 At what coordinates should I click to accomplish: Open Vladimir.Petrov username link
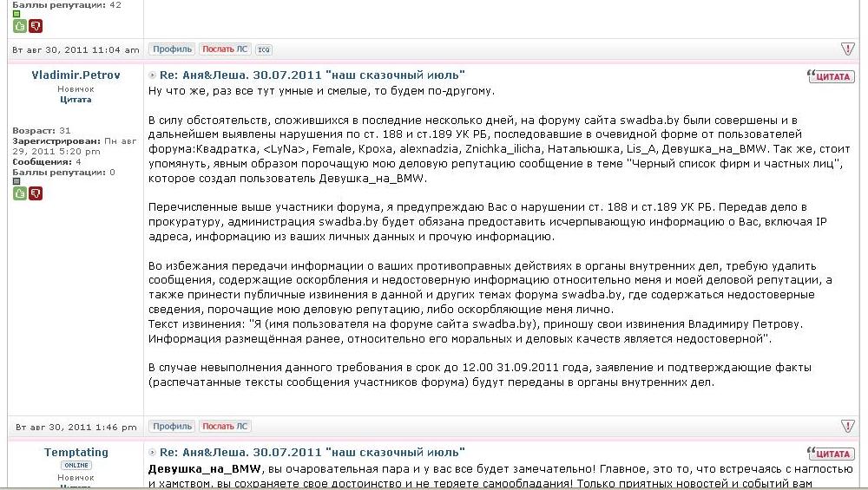click(76, 75)
